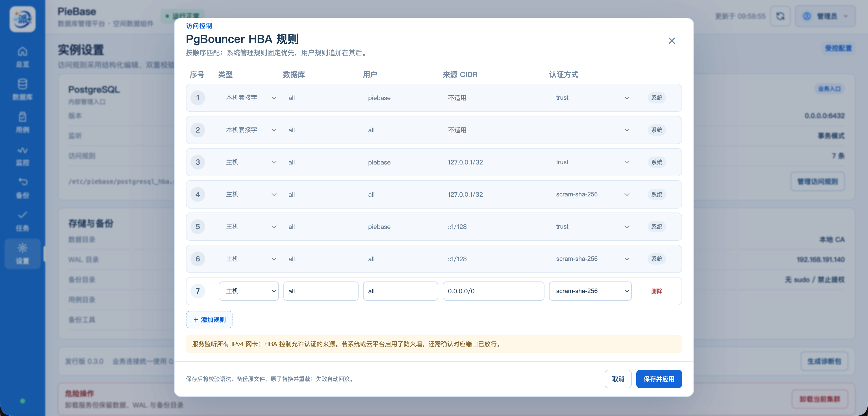Image resolution: width=868 pixels, height=416 pixels.
Task: Open the 用例 sidebar item
Action: (x=23, y=122)
